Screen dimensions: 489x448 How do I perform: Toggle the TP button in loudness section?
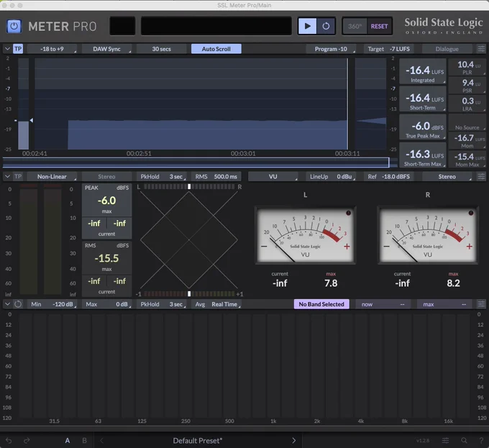coord(18,49)
